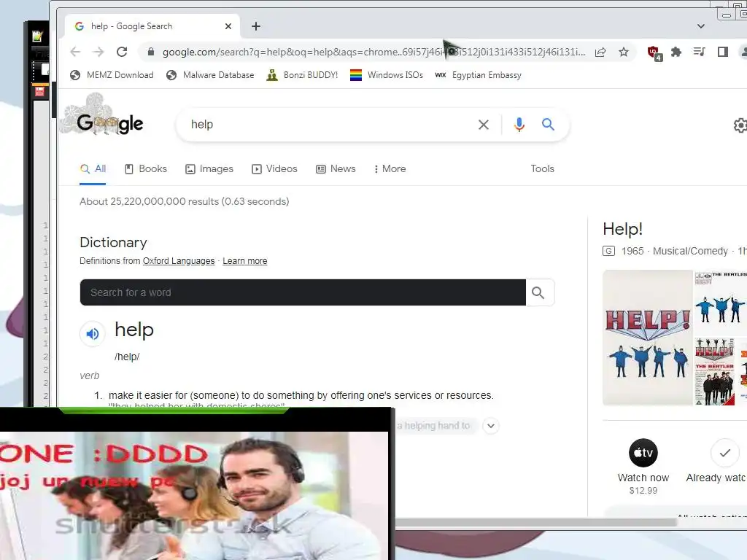The height and width of the screenshot is (560, 747).
Task: Click the red save icon in background window
Action: point(39,91)
